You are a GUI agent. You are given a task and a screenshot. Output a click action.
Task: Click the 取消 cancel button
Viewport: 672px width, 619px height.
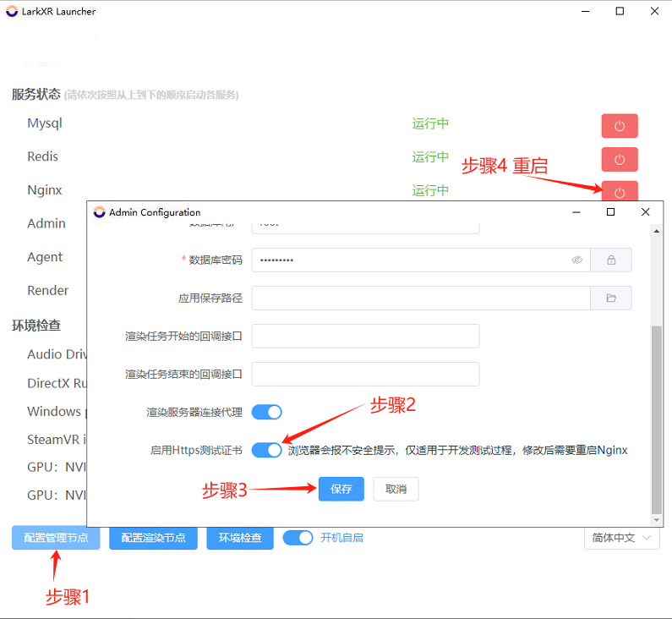[x=396, y=489]
